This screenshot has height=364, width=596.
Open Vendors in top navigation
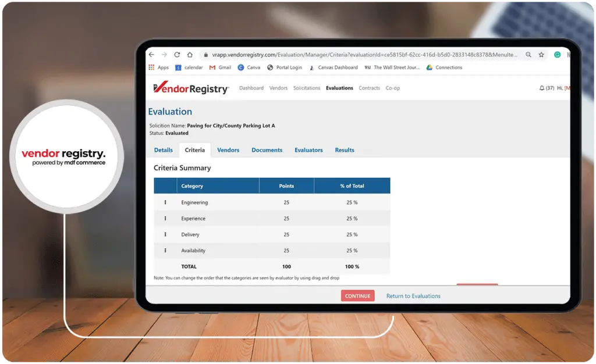coord(278,88)
